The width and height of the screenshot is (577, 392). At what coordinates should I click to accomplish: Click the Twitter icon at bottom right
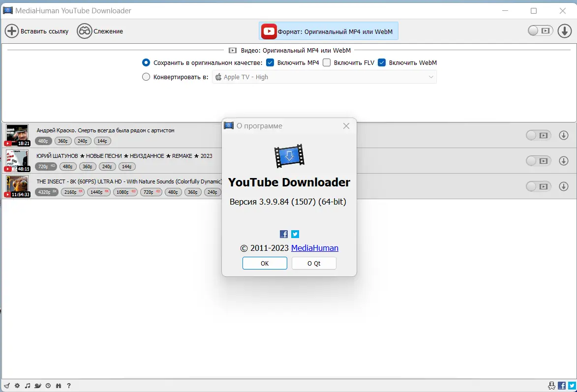pos(571,386)
